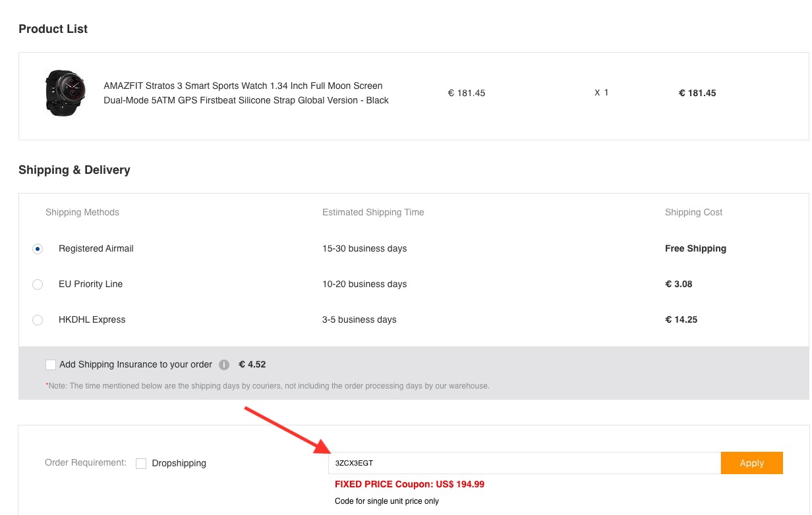
Task: Click the € 3.08 shipping cost
Action: [679, 284]
